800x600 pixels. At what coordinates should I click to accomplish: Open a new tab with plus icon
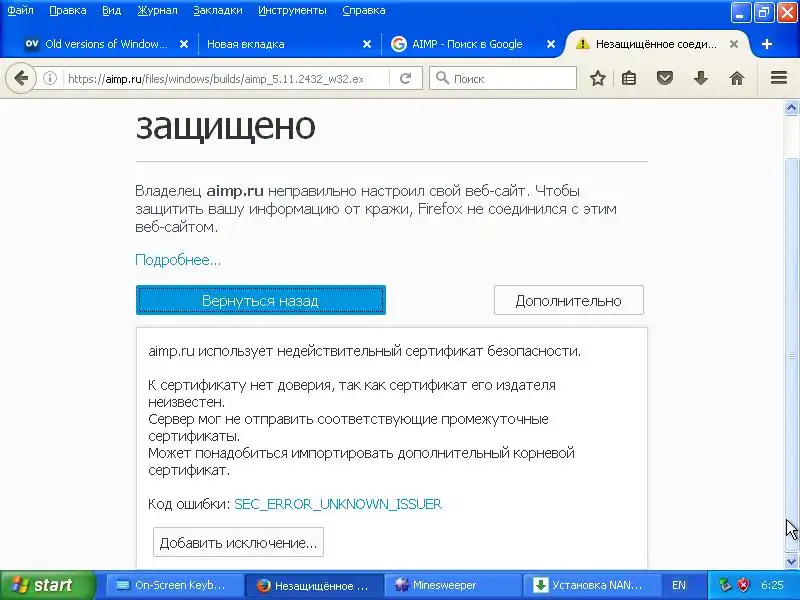[766, 44]
